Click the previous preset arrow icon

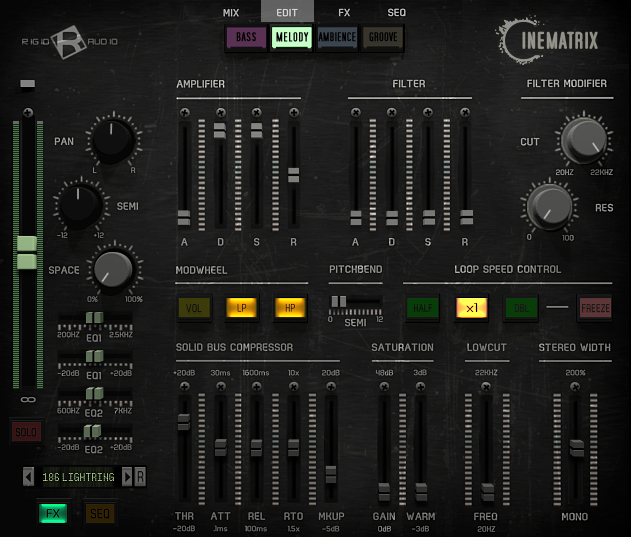coord(29,477)
